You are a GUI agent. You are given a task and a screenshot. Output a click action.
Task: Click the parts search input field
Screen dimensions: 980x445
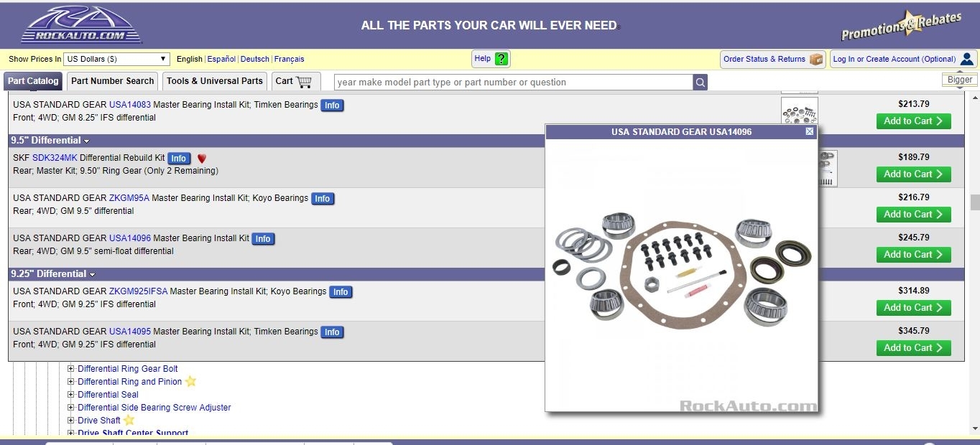coord(514,82)
